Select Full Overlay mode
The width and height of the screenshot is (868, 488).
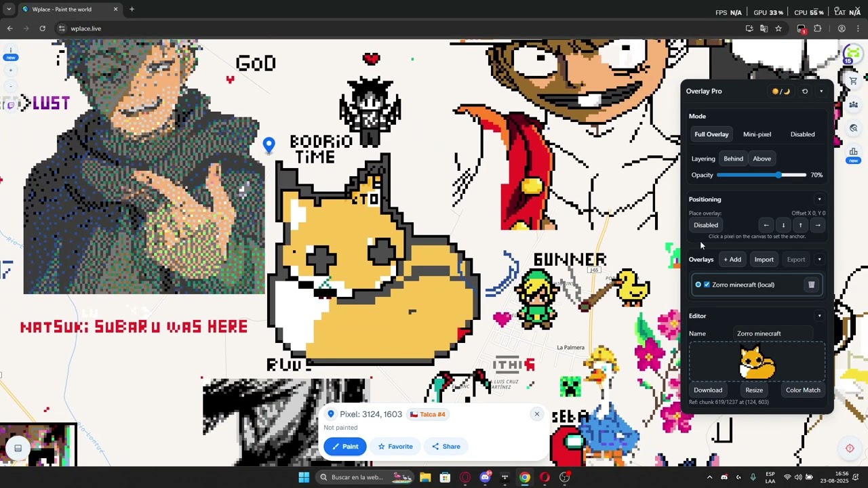coord(711,134)
